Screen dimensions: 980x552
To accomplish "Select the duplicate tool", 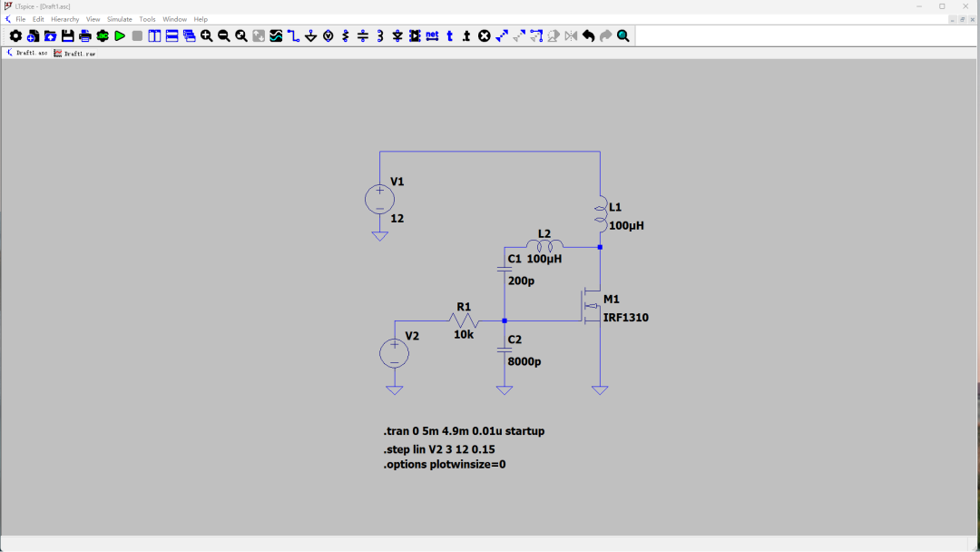I will pyautogui.click(x=501, y=36).
